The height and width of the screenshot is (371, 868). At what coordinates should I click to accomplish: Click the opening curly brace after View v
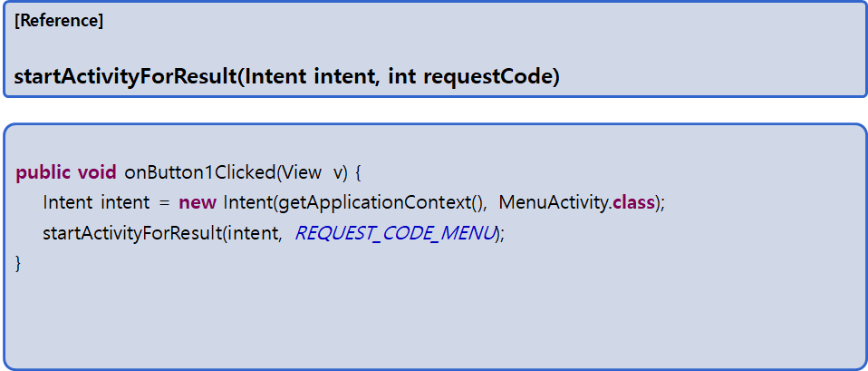pyautogui.click(x=357, y=173)
